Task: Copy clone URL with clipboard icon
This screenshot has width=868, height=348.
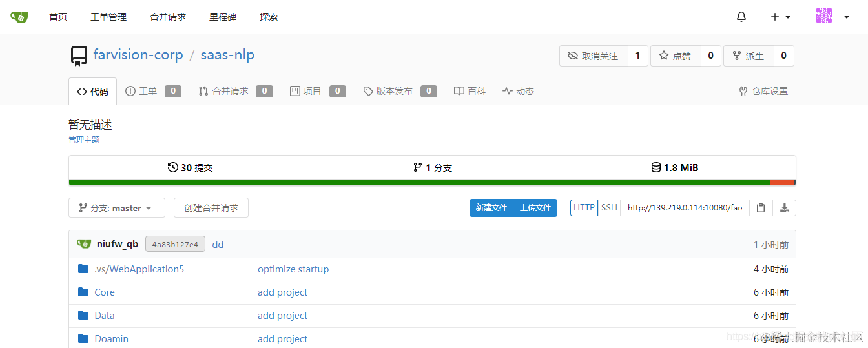Action: click(x=761, y=208)
